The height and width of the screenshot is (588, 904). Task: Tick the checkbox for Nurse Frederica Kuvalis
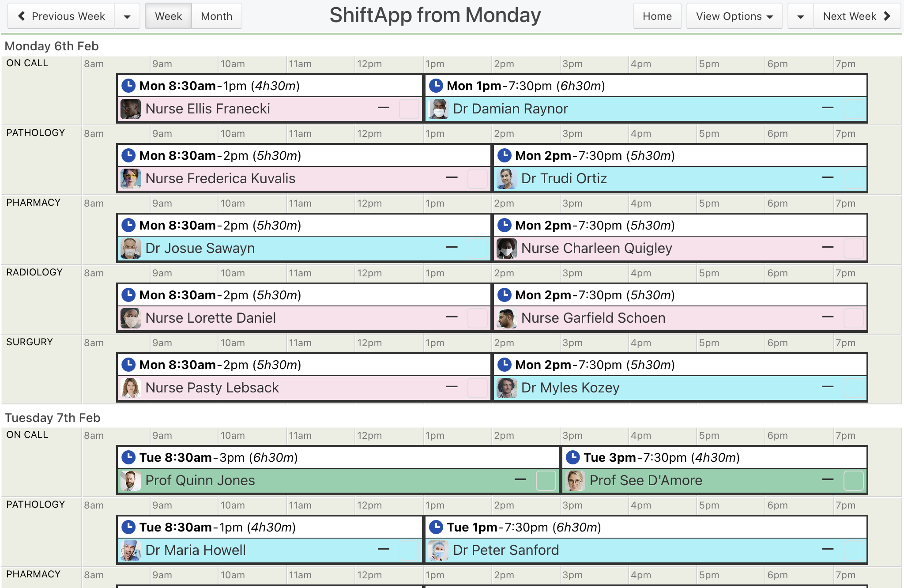pos(478,179)
